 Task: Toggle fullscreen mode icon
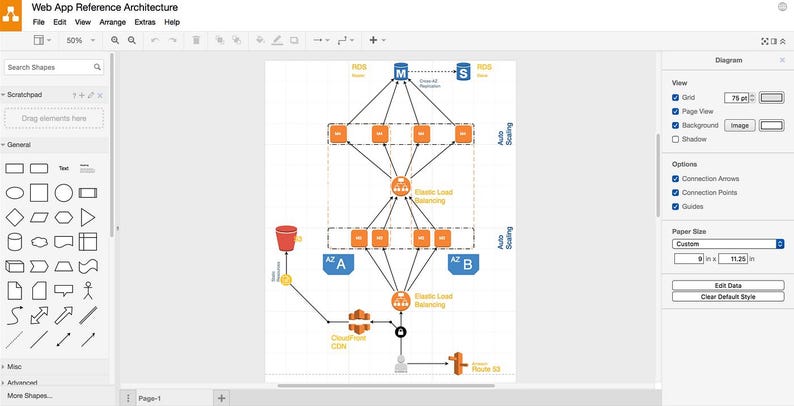tap(765, 41)
